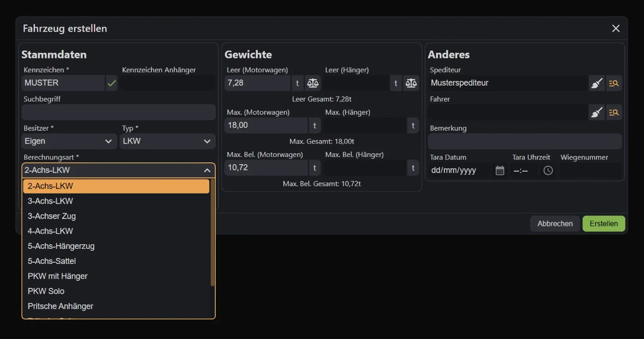644x339 pixels.
Task: Focus the Kennzeichen field with MUSTER
Action: point(63,83)
